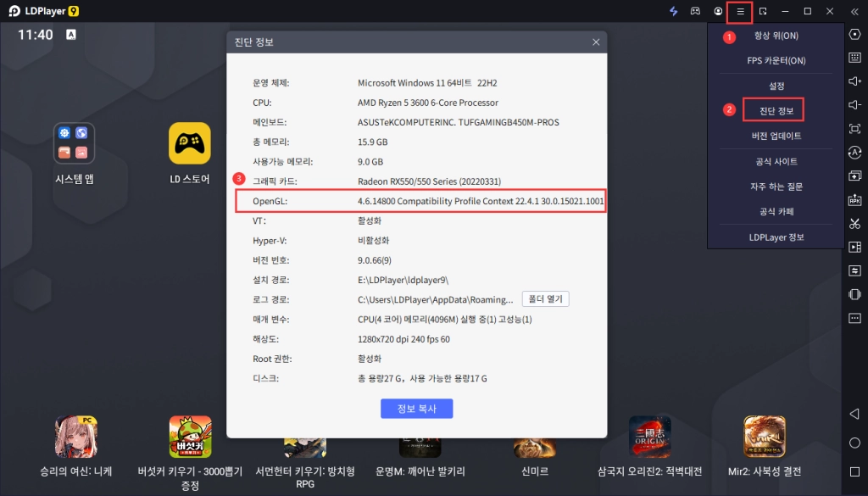
Task: Click the E:\LDPlayer\ldplayer9\ install path
Action: [x=403, y=280]
